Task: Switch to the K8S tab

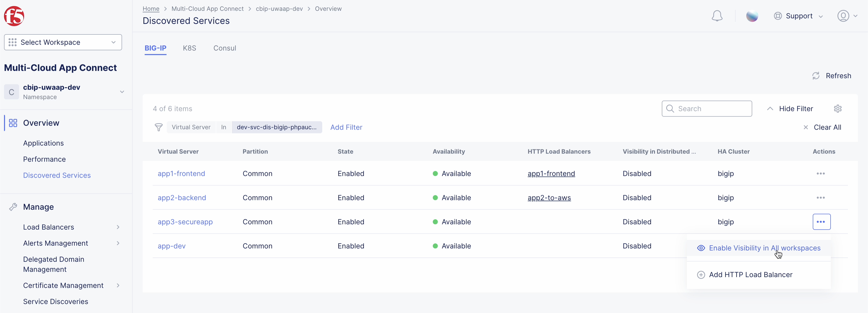Action: point(189,48)
